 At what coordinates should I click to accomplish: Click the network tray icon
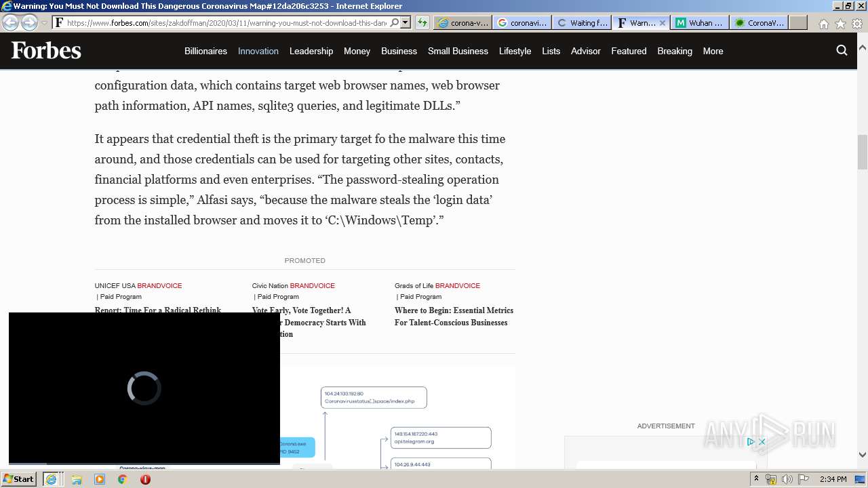[x=771, y=479]
